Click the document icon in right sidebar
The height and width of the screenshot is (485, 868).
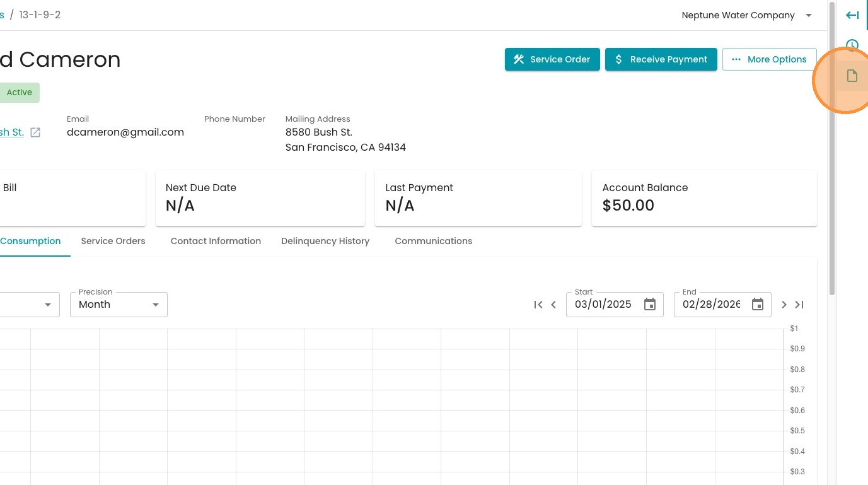tap(852, 76)
